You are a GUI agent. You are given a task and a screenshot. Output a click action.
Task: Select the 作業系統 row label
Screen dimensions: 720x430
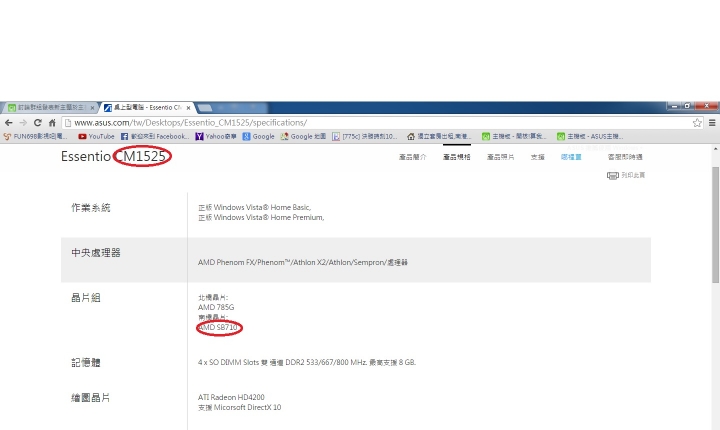[91, 208]
